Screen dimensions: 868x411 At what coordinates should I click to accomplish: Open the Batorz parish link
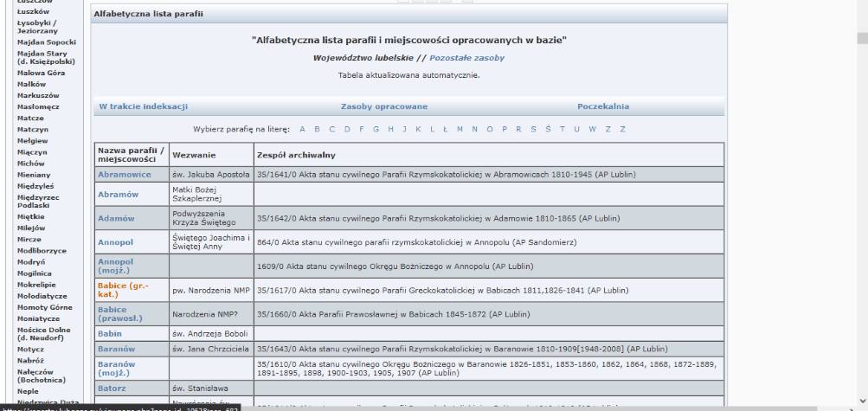coord(113,389)
